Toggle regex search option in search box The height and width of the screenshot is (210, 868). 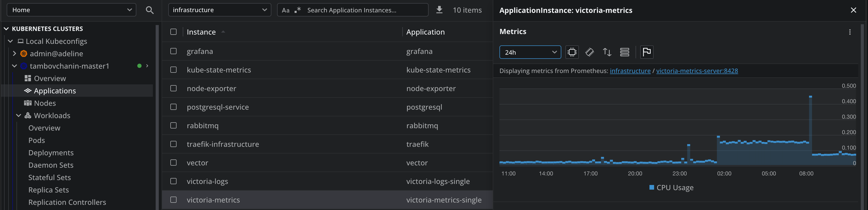[297, 10]
